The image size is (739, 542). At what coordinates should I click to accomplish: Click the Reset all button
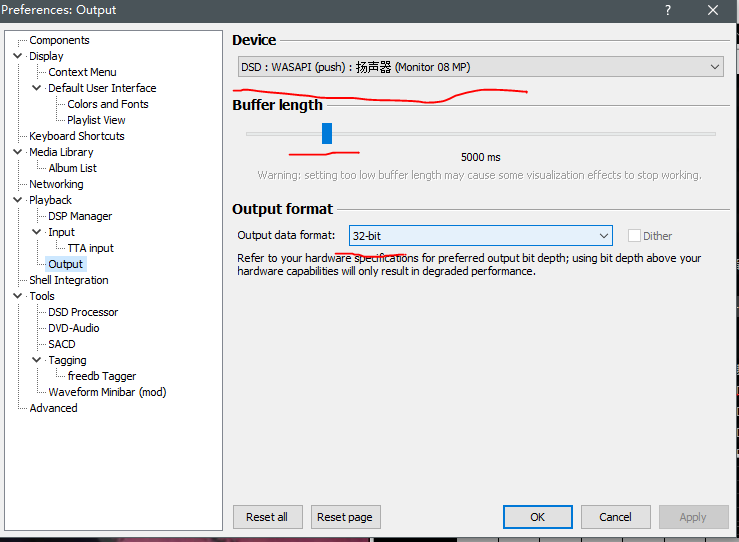[x=267, y=517]
